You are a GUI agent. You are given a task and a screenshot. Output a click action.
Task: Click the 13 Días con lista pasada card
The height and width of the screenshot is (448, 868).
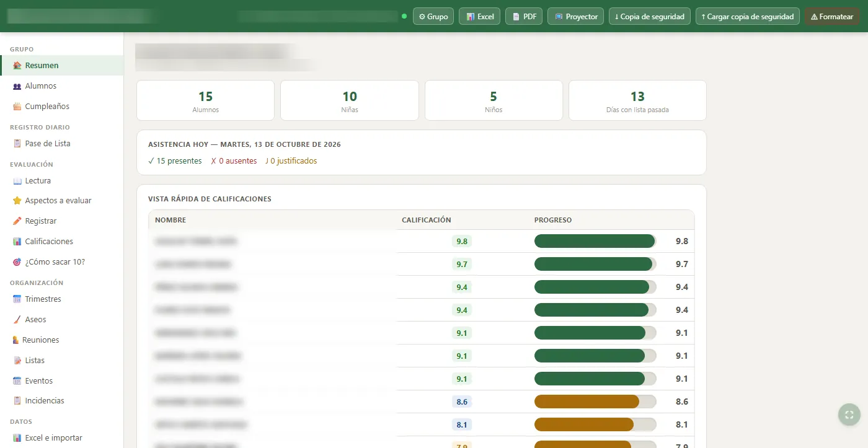pyautogui.click(x=637, y=100)
